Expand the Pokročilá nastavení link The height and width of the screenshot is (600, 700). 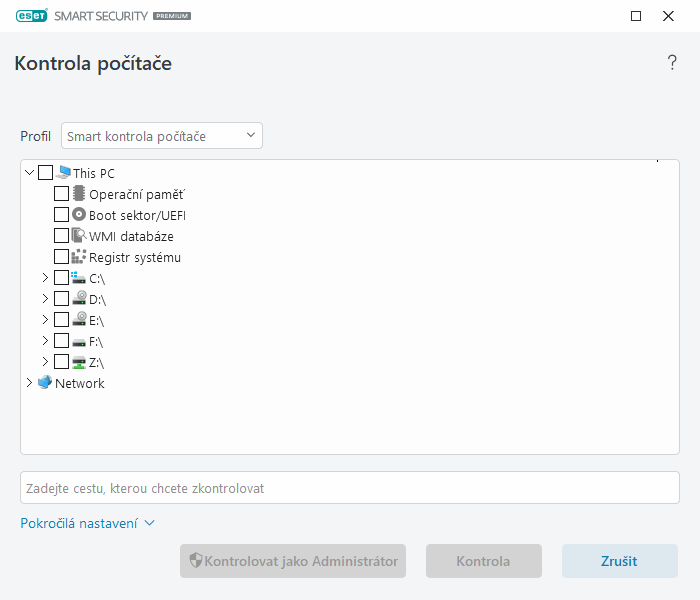point(87,523)
